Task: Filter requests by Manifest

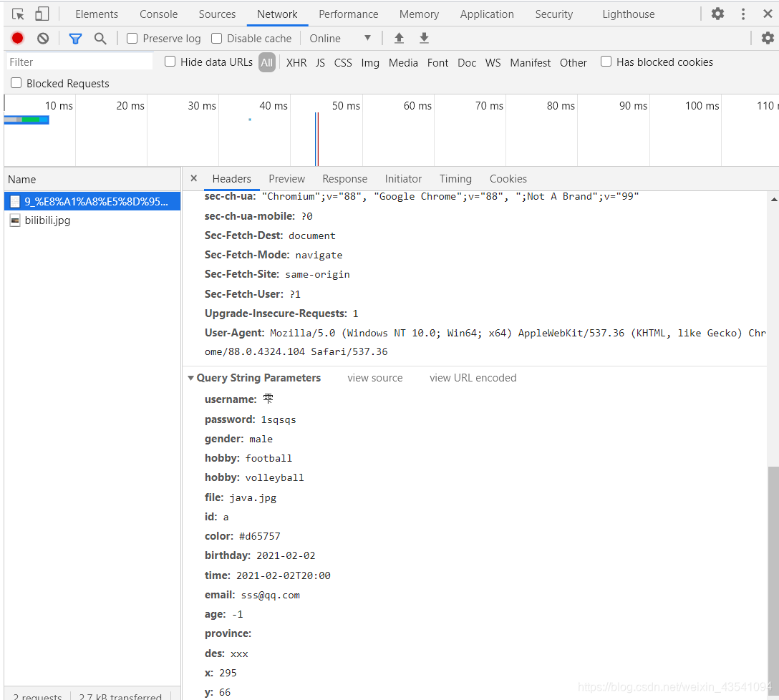Action: pyautogui.click(x=530, y=62)
